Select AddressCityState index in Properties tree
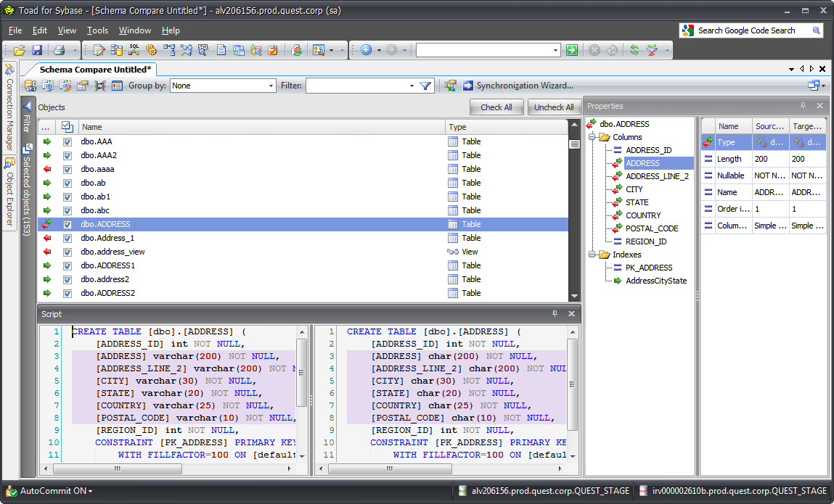 656,281
